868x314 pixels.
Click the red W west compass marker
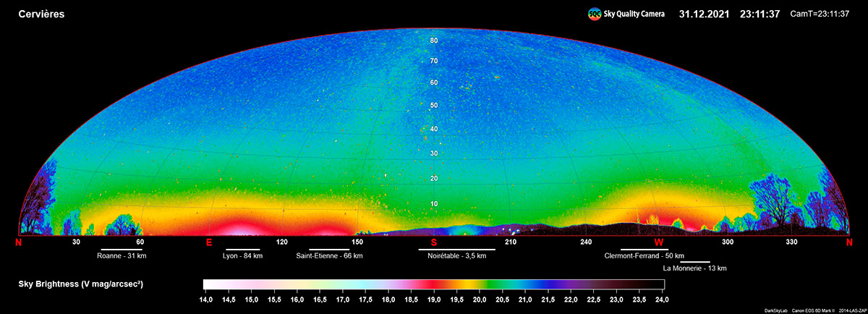pos(659,242)
